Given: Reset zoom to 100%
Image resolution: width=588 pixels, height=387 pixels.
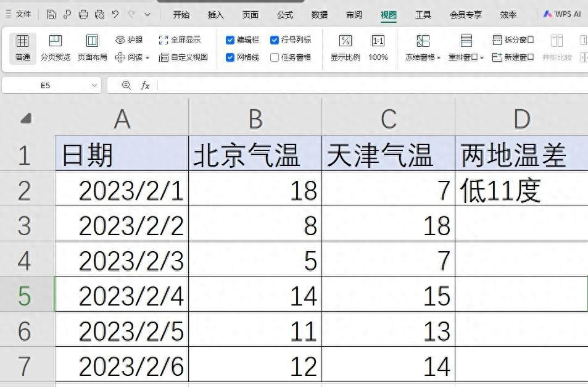Looking at the screenshot, I should point(378,48).
